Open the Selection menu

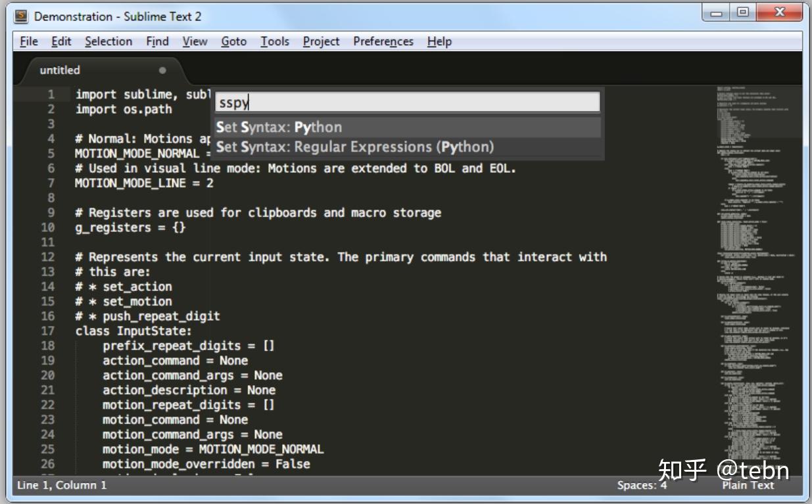pyautogui.click(x=108, y=41)
